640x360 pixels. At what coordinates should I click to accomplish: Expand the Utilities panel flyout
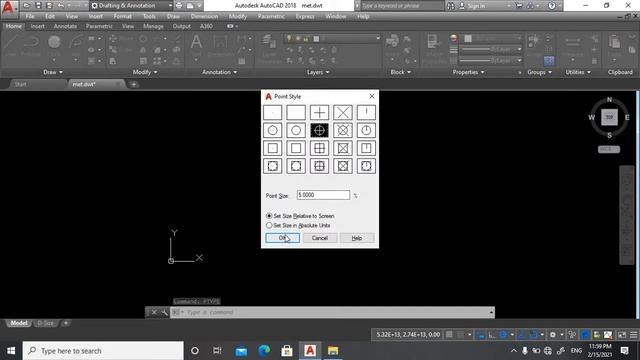point(578,72)
